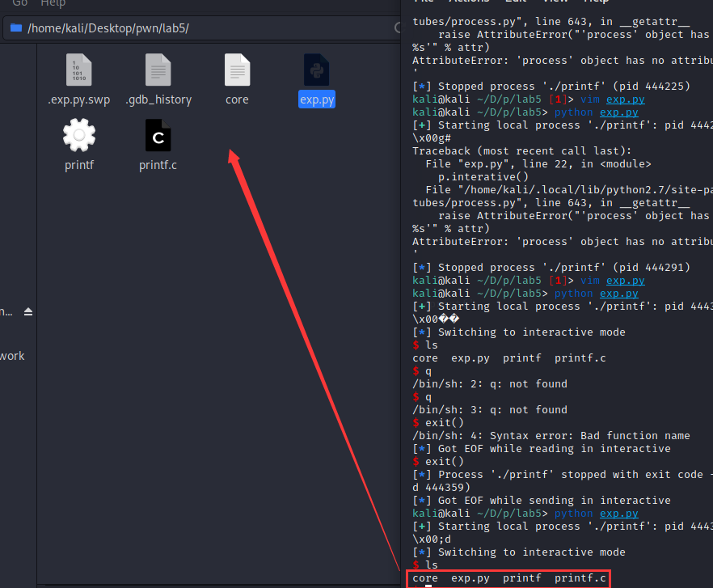Viewport: 713px width, 588px height.
Task: Open exp.py link in vim command below pid 444225
Action: 625,99
